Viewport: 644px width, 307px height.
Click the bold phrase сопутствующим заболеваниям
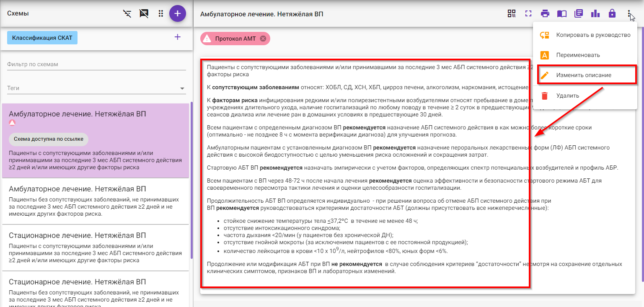tap(256, 88)
